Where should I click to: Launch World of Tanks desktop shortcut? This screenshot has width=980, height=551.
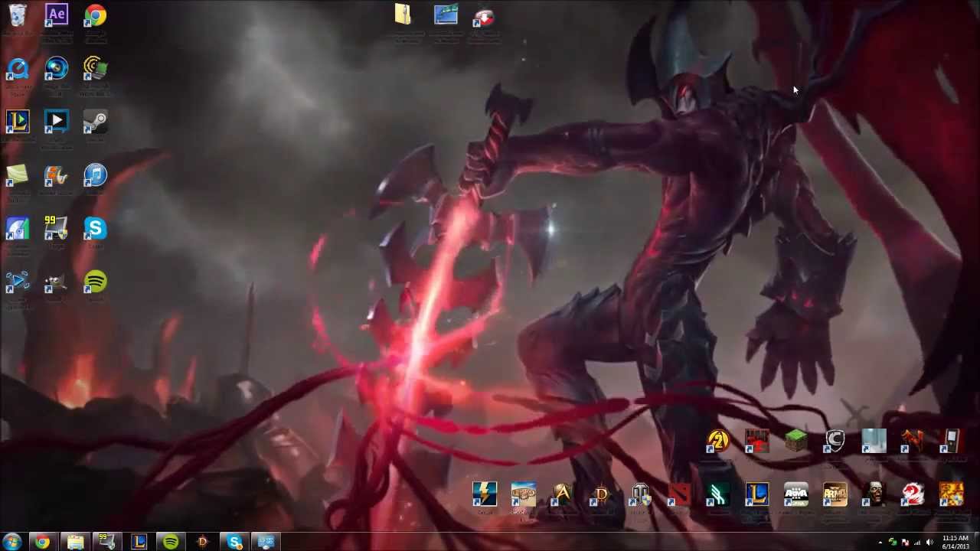pyautogui.click(x=641, y=495)
